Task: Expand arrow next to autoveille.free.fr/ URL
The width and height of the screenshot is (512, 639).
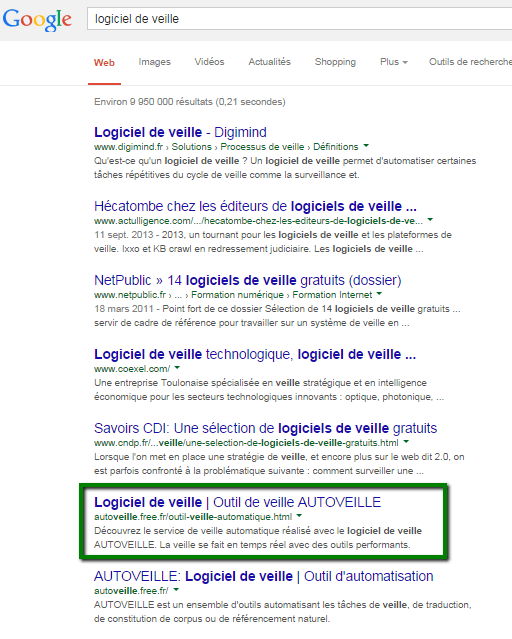Action: coord(176,590)
